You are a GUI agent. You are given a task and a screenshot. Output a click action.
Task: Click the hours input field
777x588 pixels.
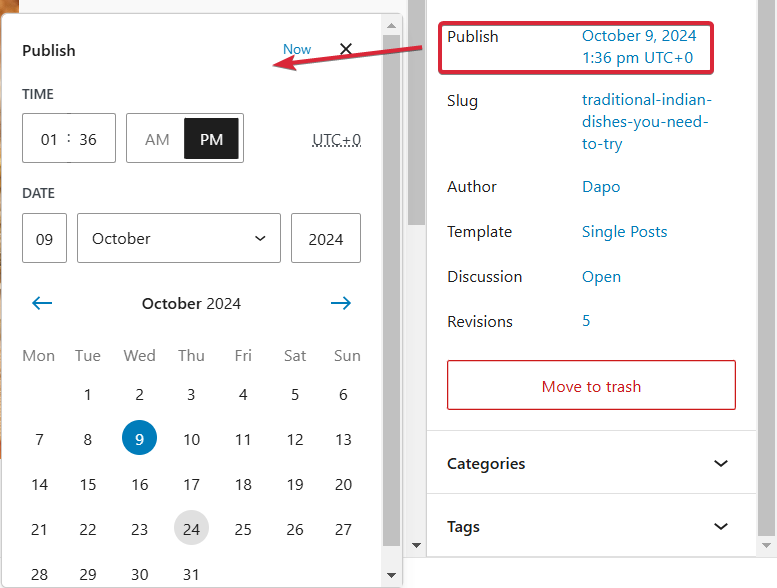pyautogui.click(x=49, y=139)
